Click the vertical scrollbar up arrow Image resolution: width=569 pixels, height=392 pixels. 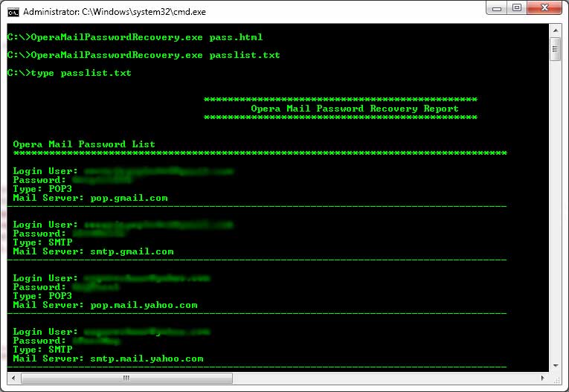click(555, 33)
